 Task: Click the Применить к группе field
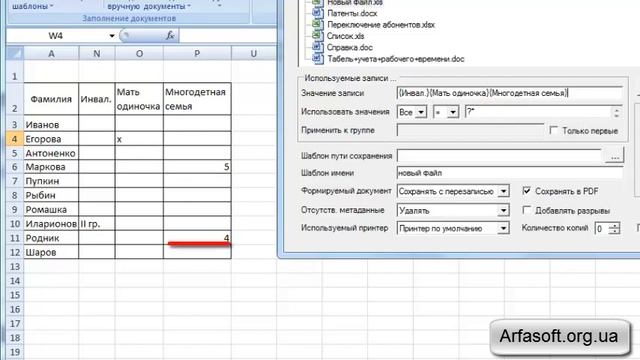(x=470, y=131)
